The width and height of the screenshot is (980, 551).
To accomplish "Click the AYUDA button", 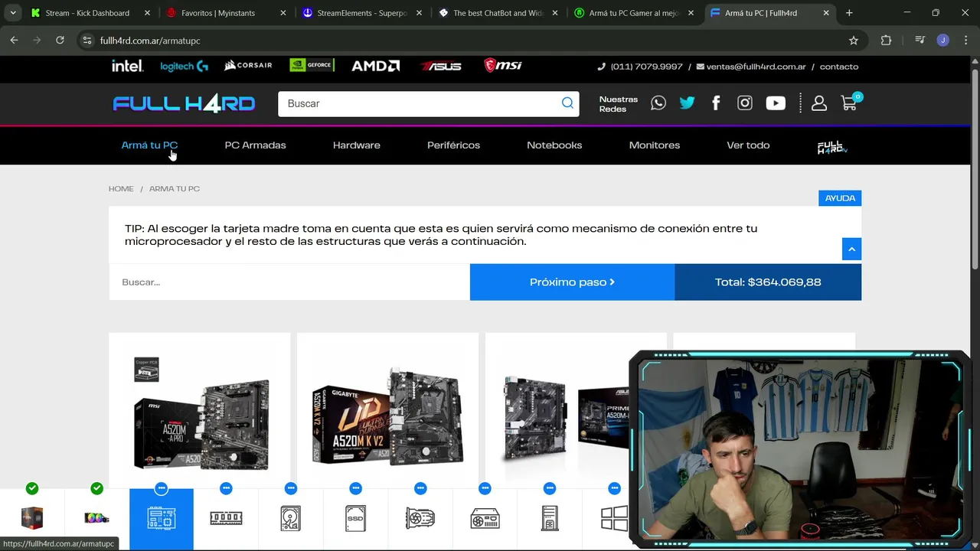I will click(840, 197).
